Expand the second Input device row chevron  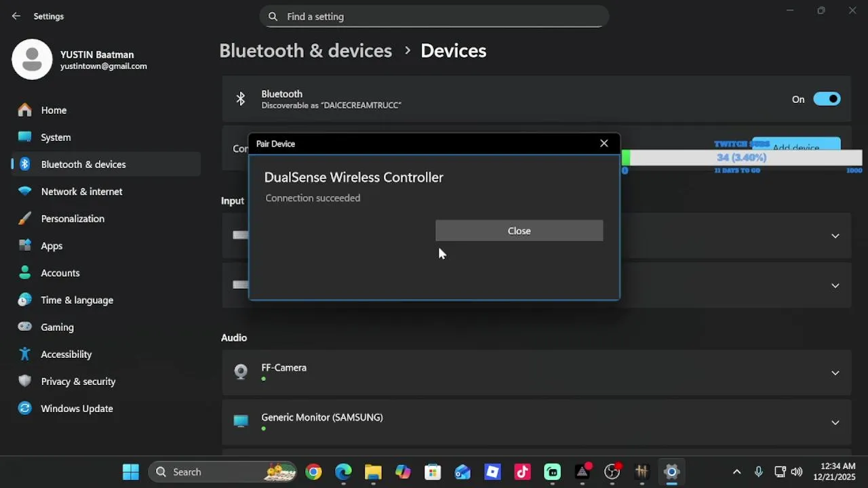pos(835,285)
